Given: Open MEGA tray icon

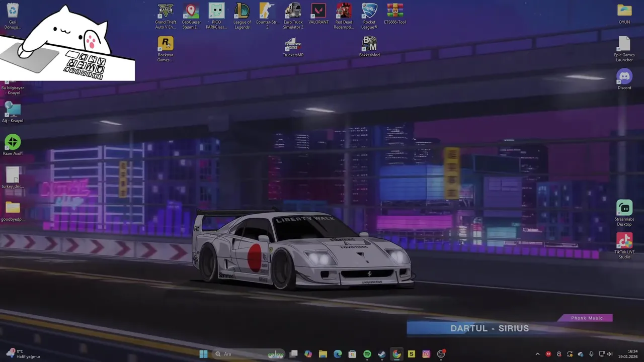Looking at the screenshot, I should (x=548, y=354).
